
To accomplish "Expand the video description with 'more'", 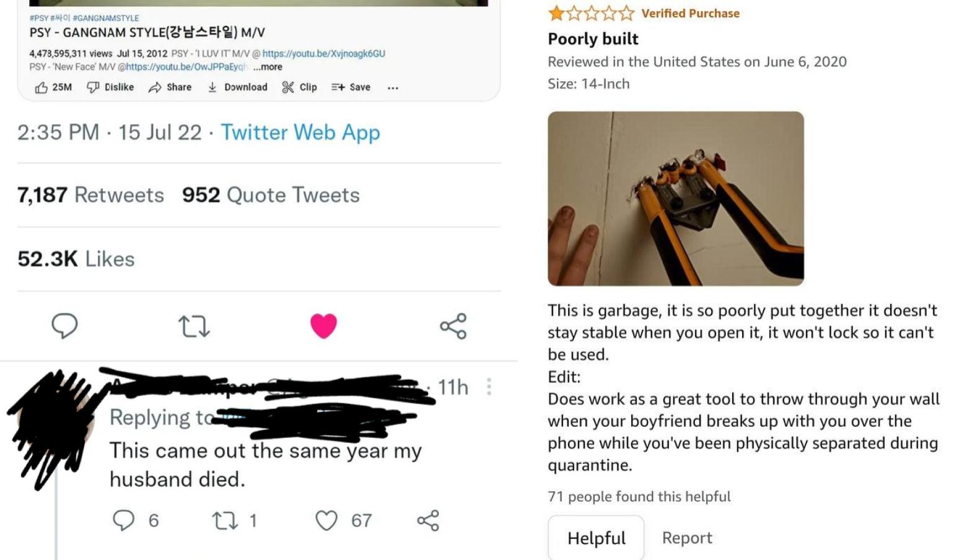I will (269, 67).
